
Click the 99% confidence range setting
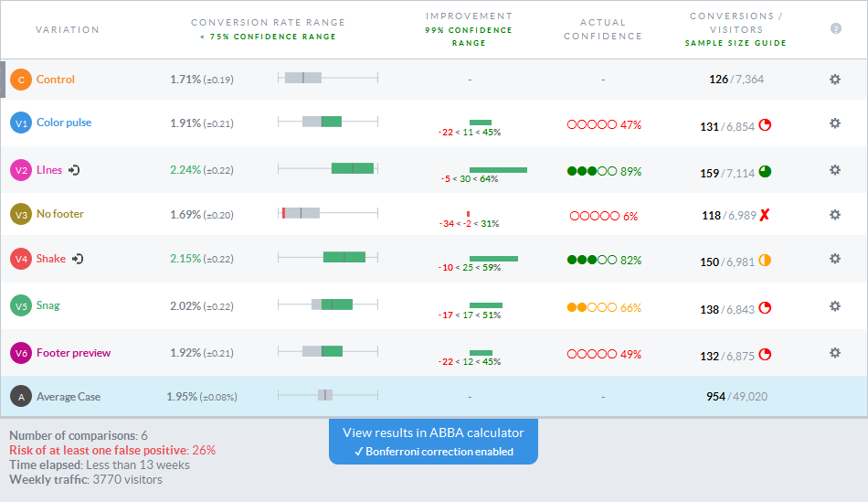[469, 36]
